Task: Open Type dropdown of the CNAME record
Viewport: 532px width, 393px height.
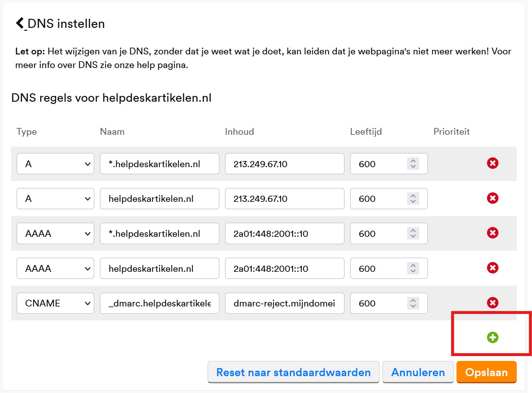Action: click(55, 303)
